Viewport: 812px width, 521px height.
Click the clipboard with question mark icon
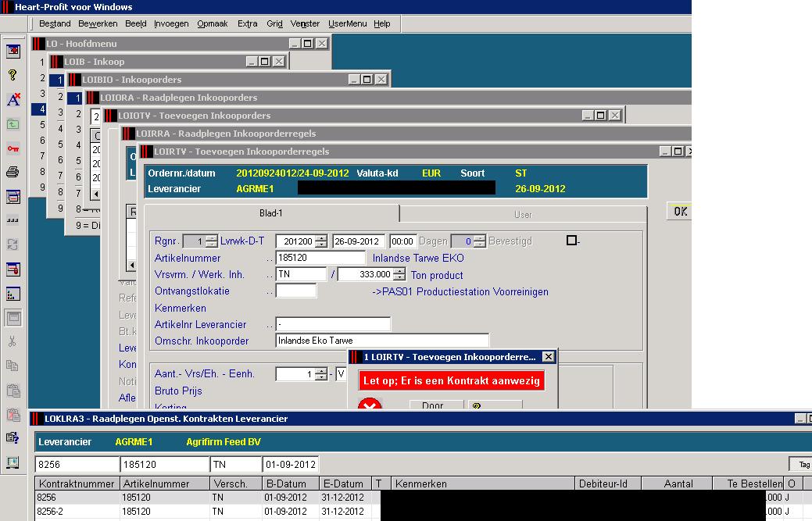pos(13,437)
